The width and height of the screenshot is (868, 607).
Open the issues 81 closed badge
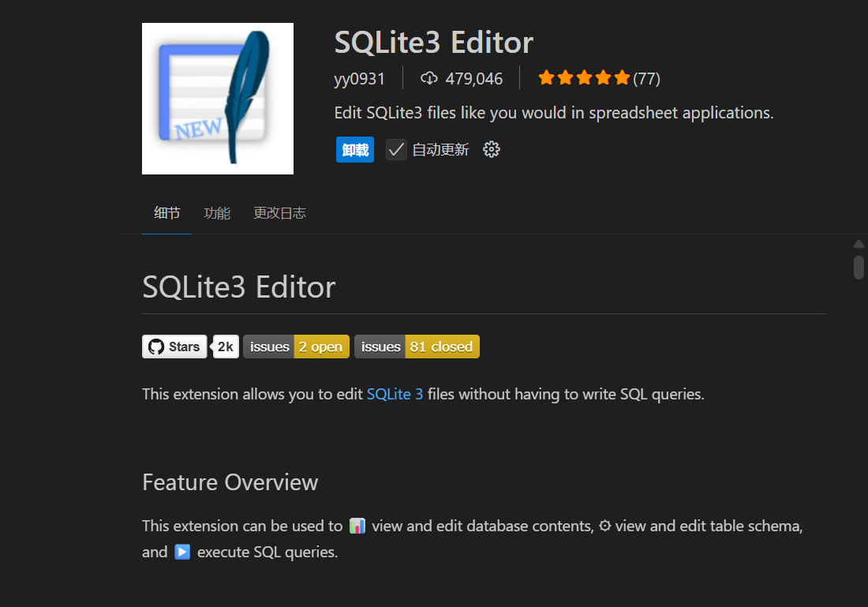[x=417, y=347]
